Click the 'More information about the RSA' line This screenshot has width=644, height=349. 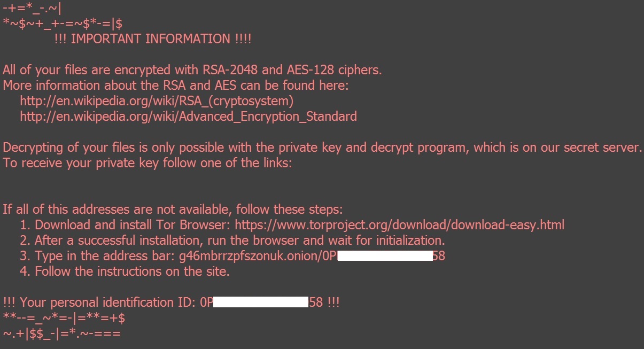point(176,86)
